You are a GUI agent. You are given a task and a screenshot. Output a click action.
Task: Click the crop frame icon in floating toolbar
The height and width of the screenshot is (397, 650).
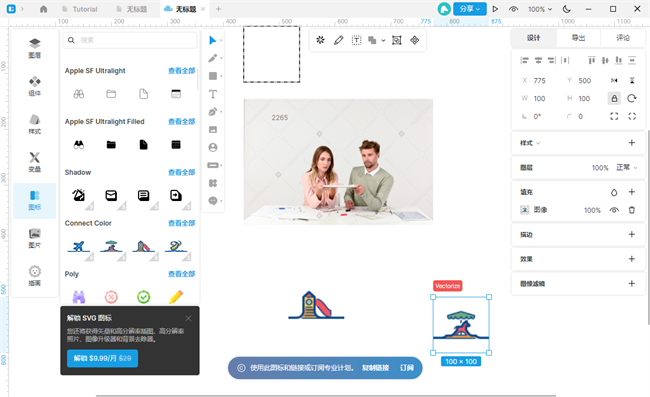pyautogui.click(x=397, y=40)
